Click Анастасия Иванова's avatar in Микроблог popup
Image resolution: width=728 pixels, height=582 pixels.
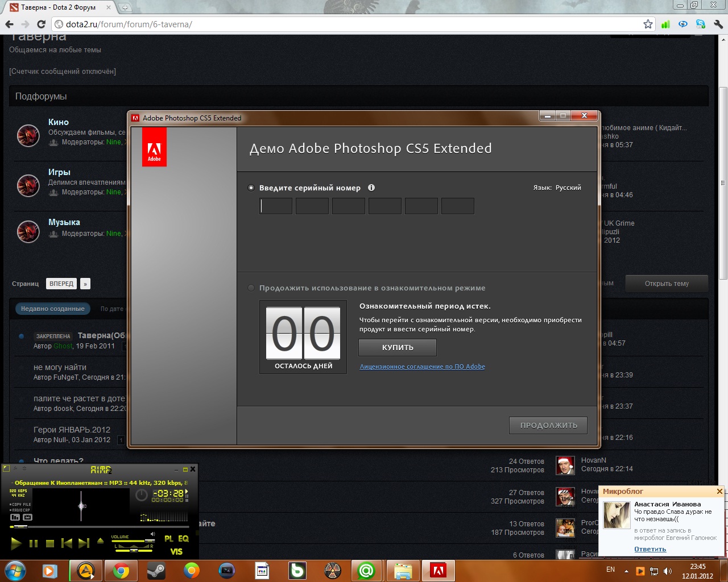click(617, 514)
